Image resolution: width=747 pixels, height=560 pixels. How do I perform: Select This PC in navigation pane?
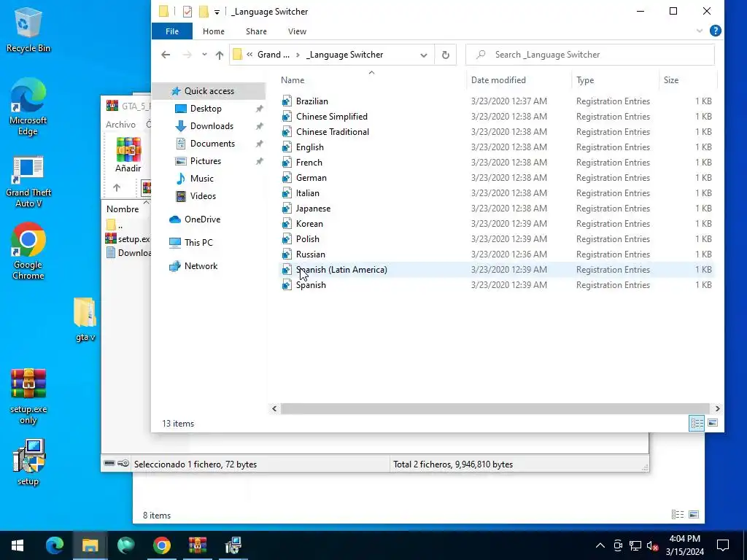[198, 243]
